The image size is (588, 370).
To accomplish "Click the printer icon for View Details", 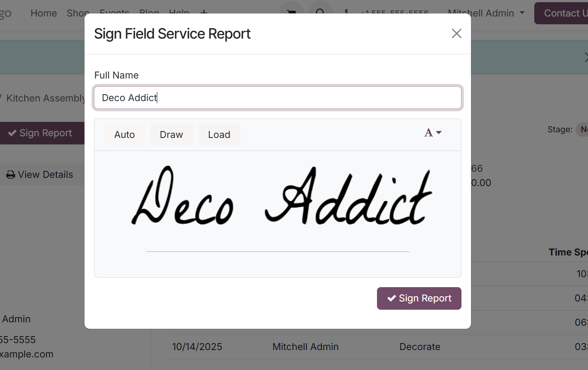I will pos(11,175).
